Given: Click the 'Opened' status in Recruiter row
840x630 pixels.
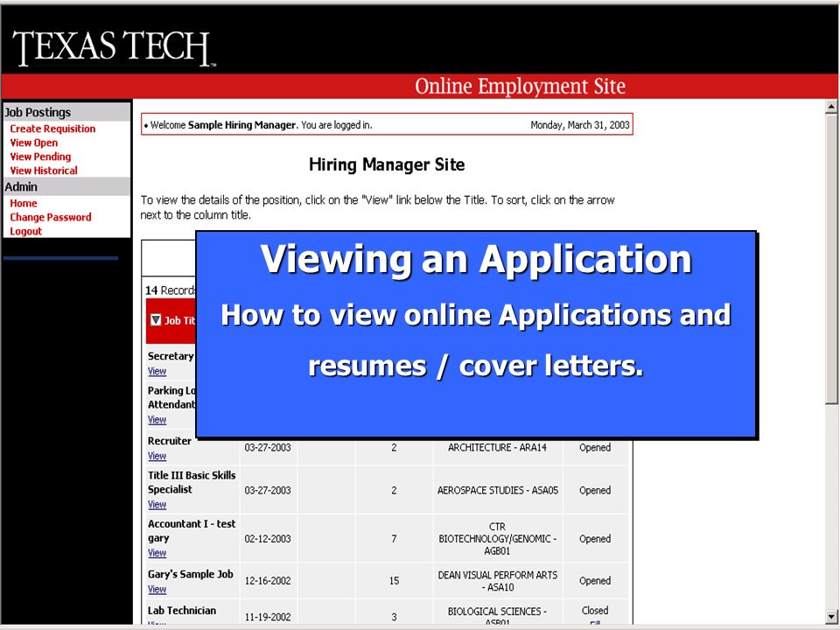Looking at the screenshot, I should coord(595,447).
